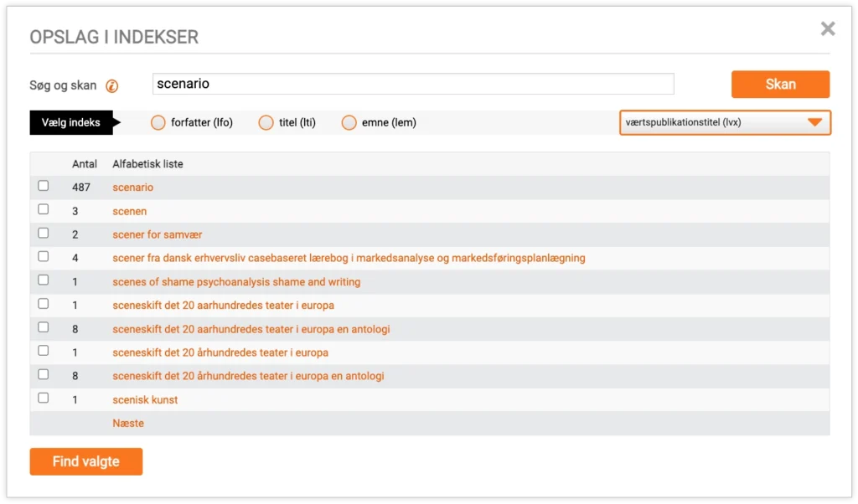The height and width of the screenshot is (504, 858).
Task: Click the Skan button
Action: point(780,85)
